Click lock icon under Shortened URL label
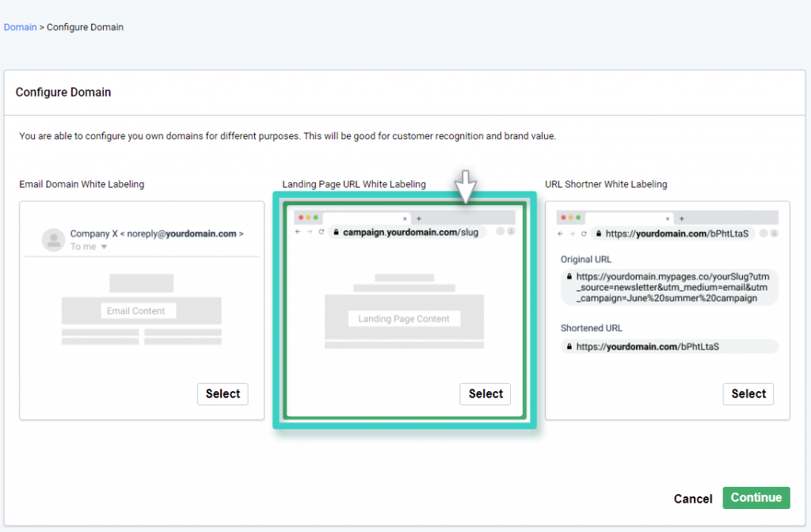 [x=569, y=347]
